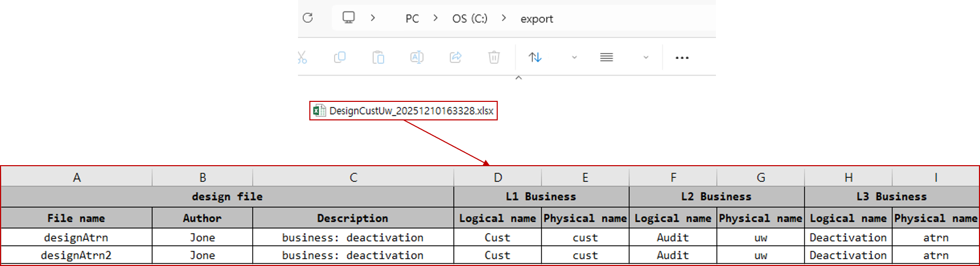Expand chevron after the monitor icon
Image resolution: width=980 pixels, height=266 pixels.
point(373,18)
